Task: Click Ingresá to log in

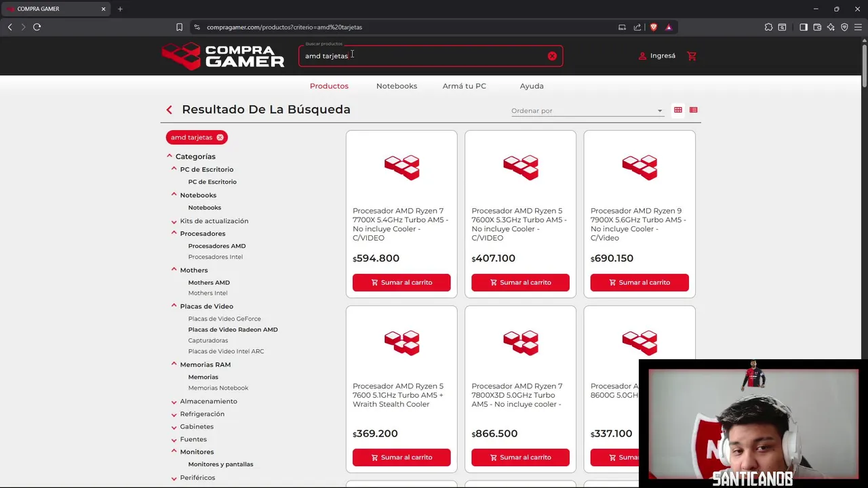Action: pos(657,56)
